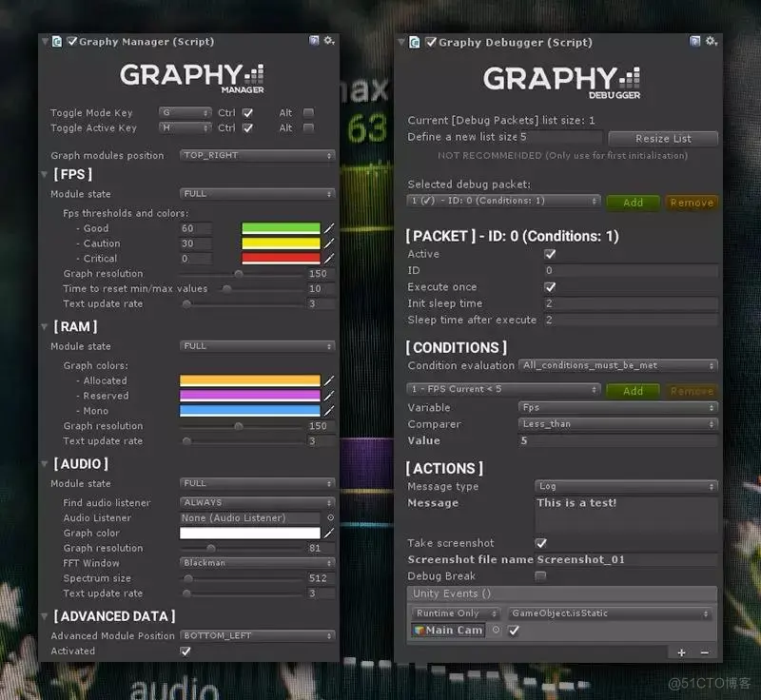
Task: Use the eyedropper for the audio Graph color
Action: (329, 534)
